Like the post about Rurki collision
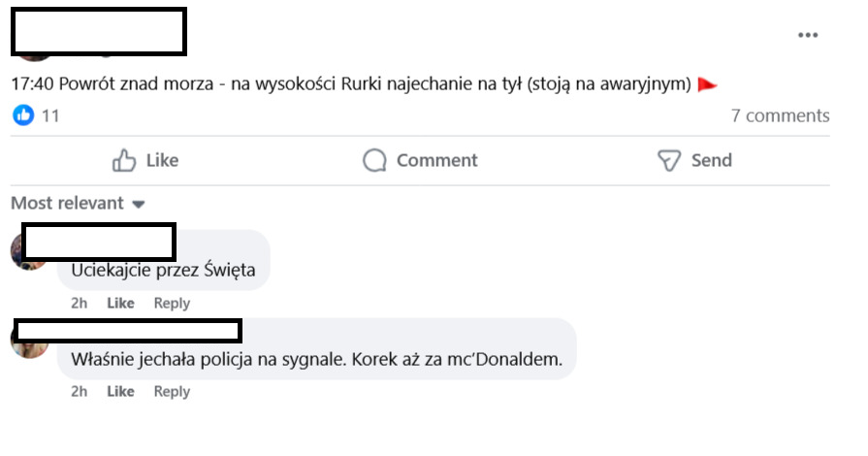This screenshot has height=456, width=868. [x=145, y=160]
